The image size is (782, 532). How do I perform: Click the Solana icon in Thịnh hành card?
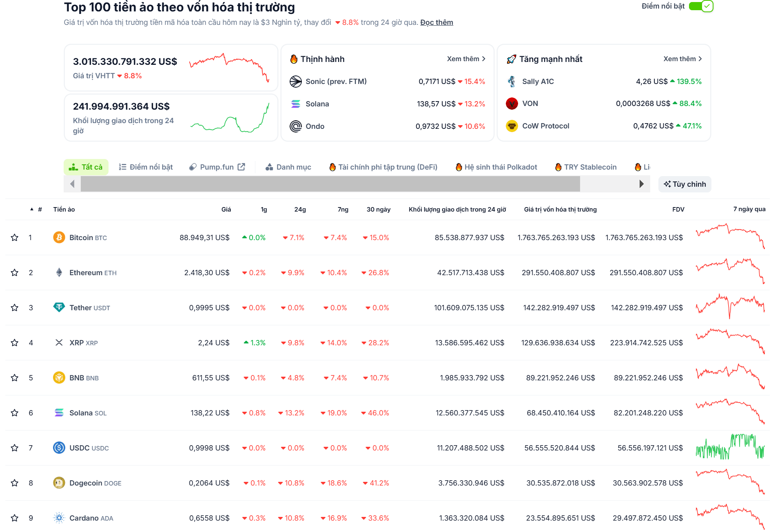[296, 104]
